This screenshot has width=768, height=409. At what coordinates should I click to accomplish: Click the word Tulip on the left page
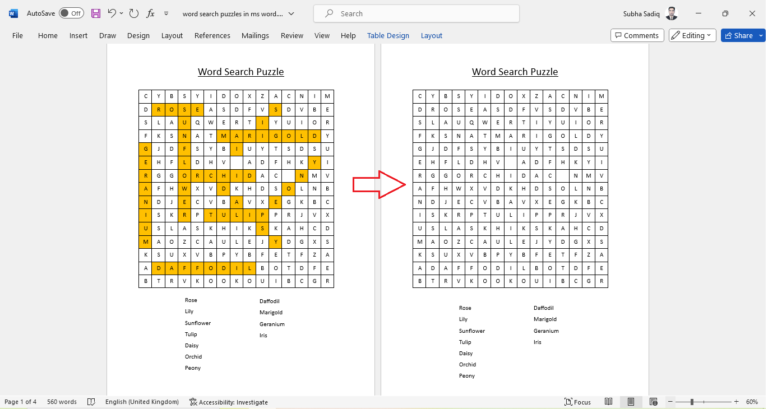[x=191, y=334]
